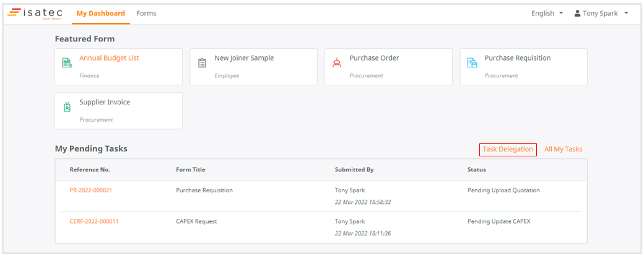Select the Annual Budget List form title
Image resolution: width=644 pixels, height=259 pixels.
click(109, 58)
